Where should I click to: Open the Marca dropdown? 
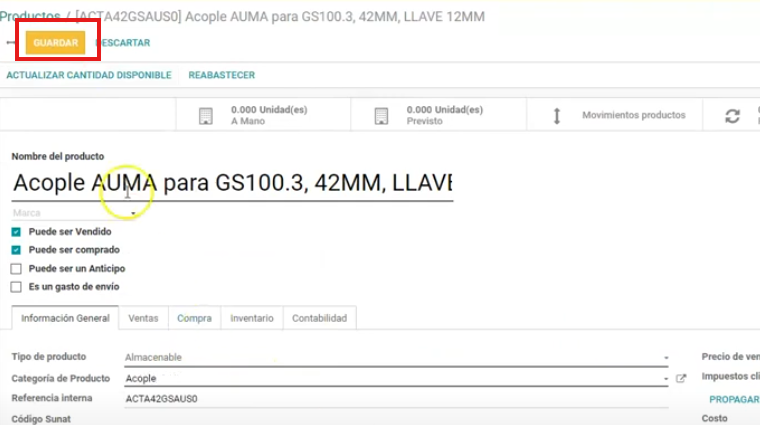[75, 213]
